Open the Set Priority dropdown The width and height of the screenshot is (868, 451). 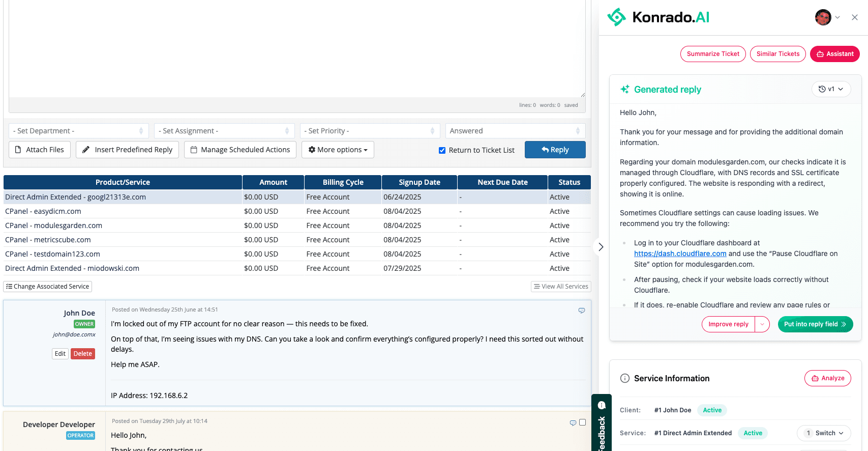click(370, 131)
